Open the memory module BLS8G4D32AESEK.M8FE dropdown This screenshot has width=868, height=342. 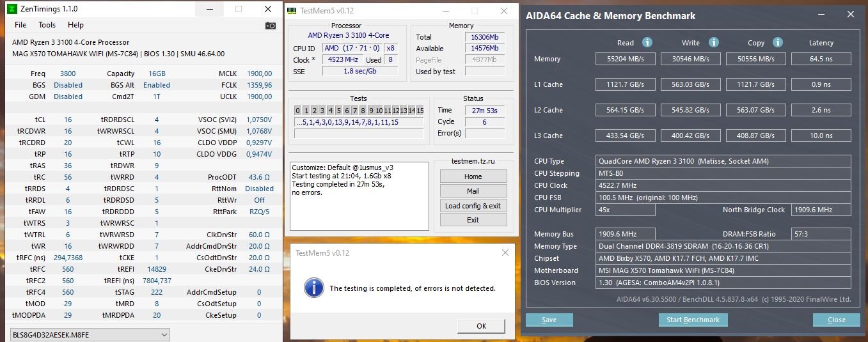coord(91,334)
